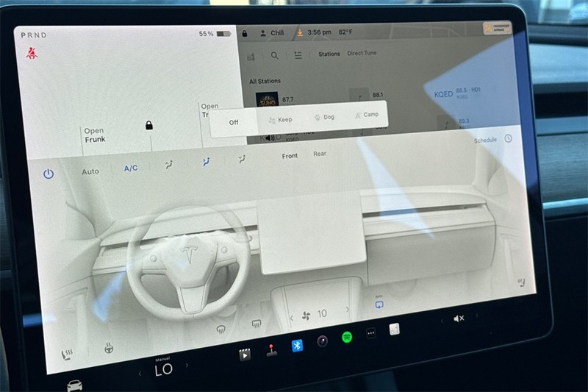588x392 pixels.
Task: Select the KQED 88.5 HD1 station
Action: coord(456,93)
